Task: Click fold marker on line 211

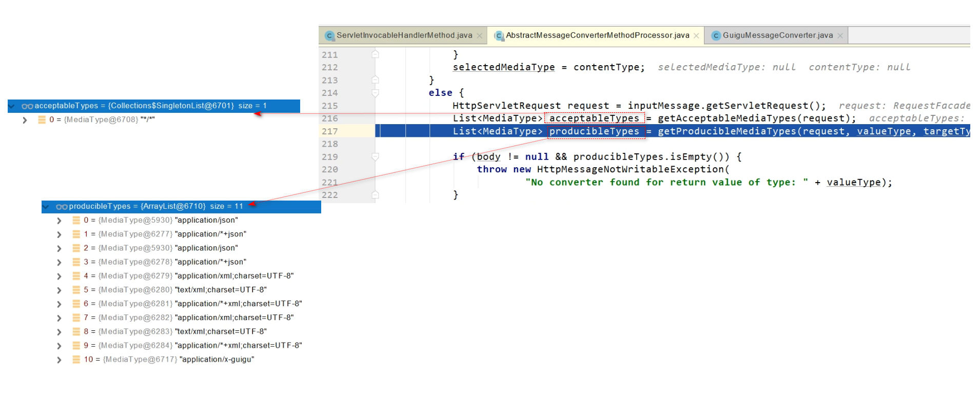Action: pos(375,54)
